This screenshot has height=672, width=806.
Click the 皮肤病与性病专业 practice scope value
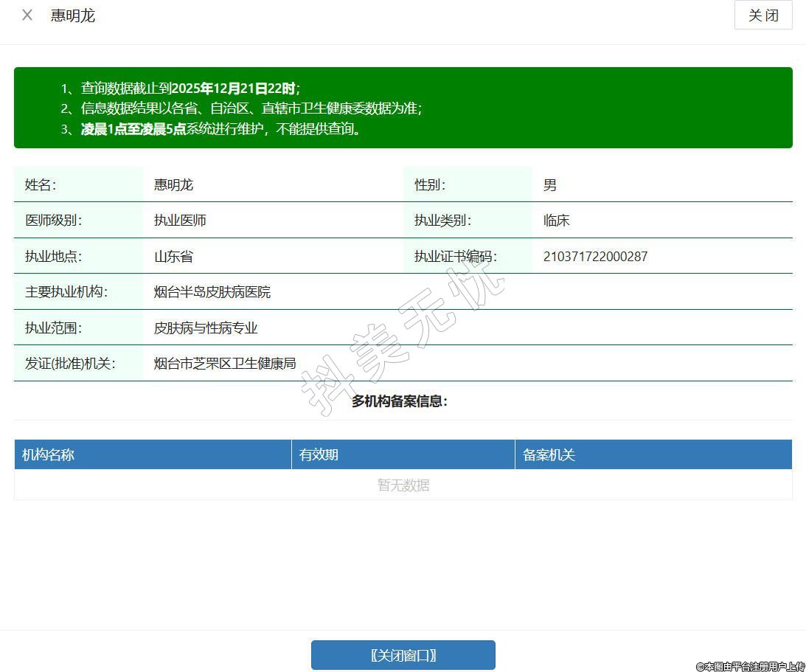pyautogui.click(x=206, y=328)
